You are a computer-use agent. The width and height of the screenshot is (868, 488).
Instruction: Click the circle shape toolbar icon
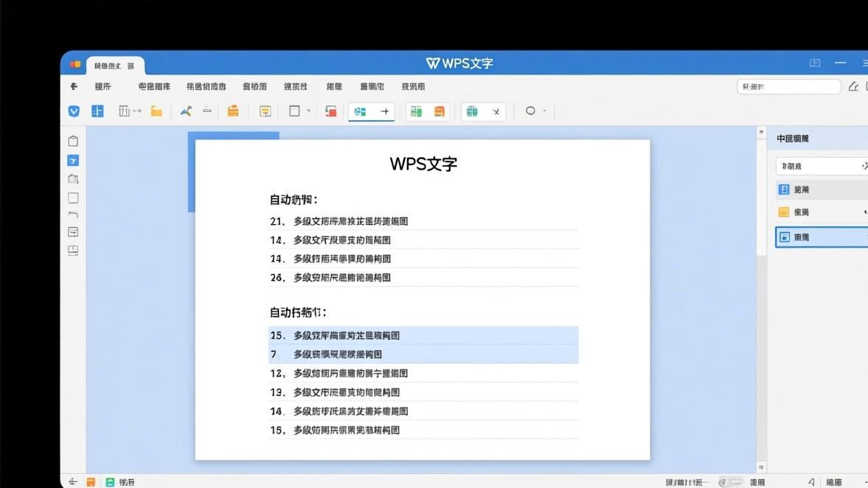click(530, 111)
